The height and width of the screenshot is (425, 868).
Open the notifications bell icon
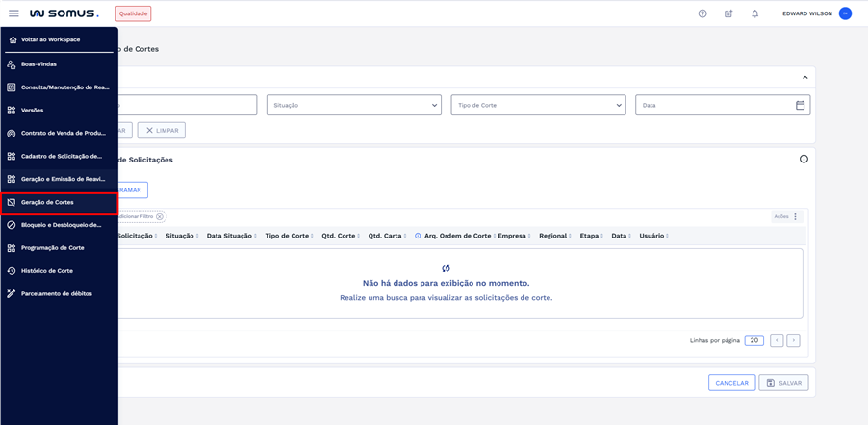click(754, 13)
